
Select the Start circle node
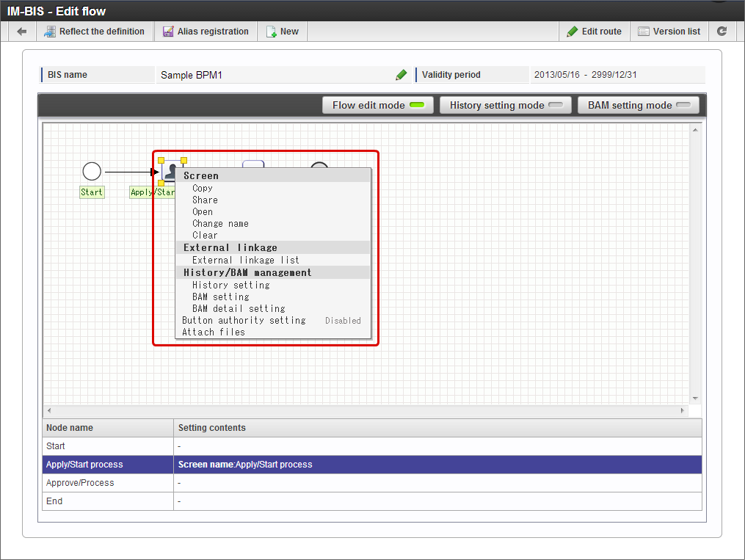point(92,172)
